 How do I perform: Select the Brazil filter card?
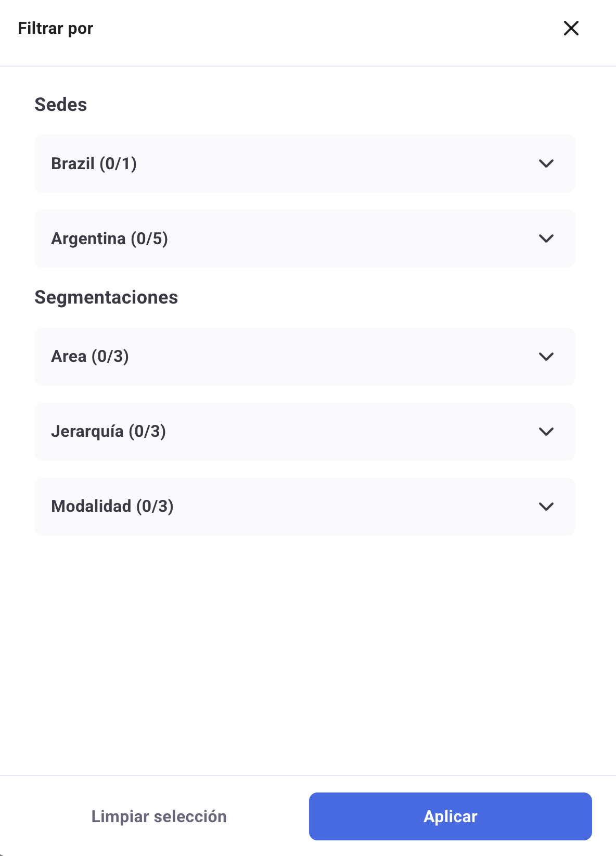[304, 163]
